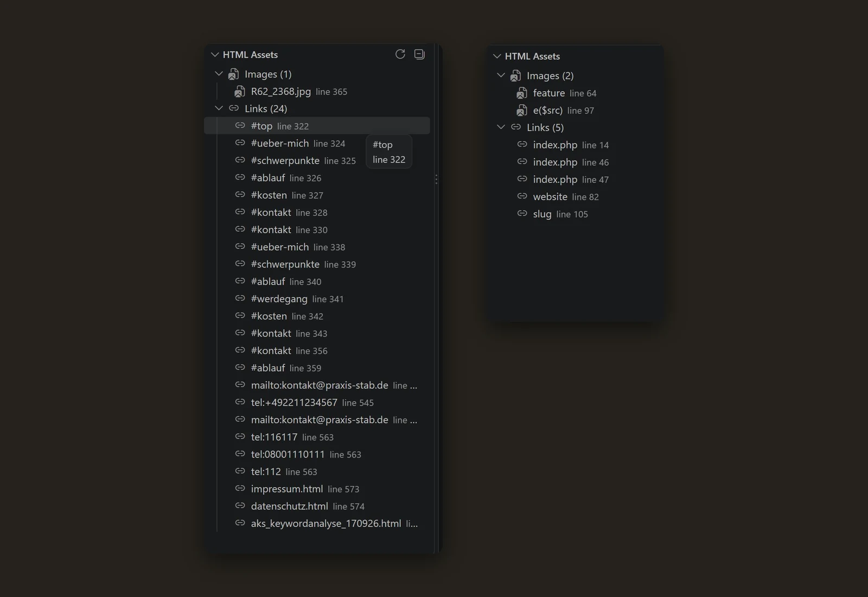This screenshot has width=868, height=597.
Task: Click the link icon beside website line 82
Action: pos(522,196)
